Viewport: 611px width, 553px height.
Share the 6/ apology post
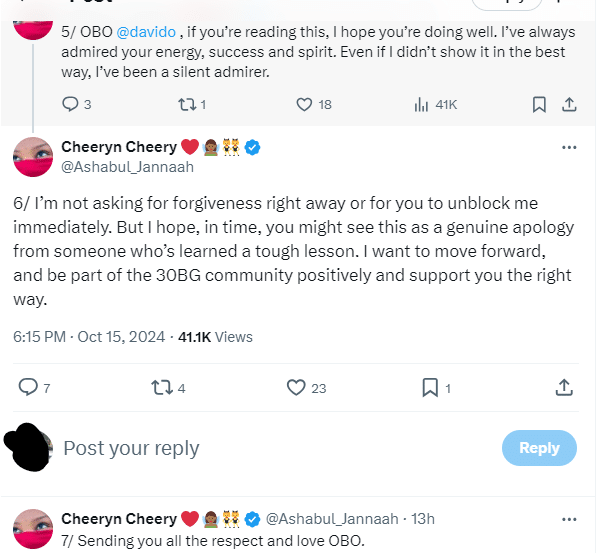pos(564,387)
